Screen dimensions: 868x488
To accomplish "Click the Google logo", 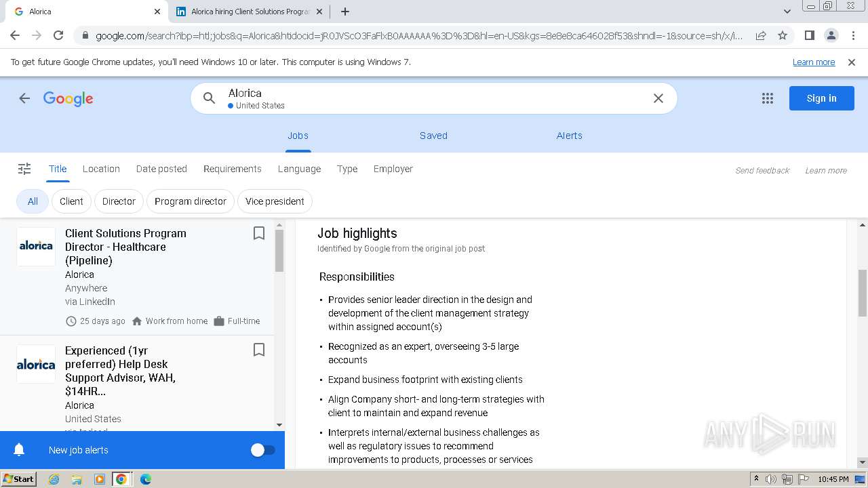I will pos(68,99).
